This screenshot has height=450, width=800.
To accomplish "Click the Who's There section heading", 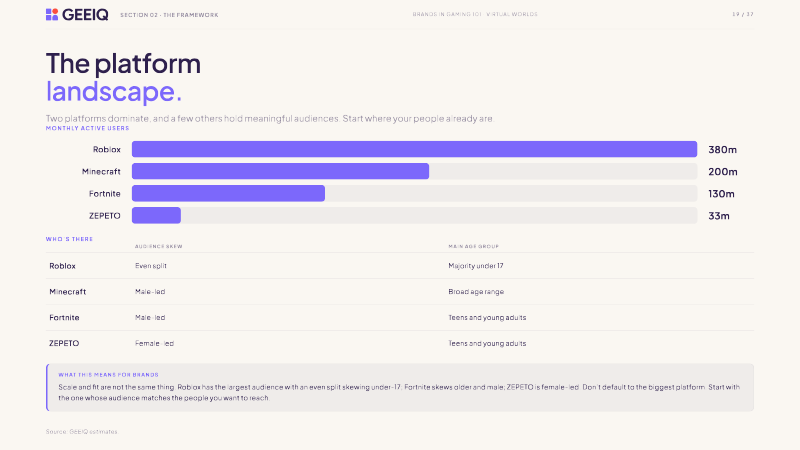I will (x=69, y=239).
